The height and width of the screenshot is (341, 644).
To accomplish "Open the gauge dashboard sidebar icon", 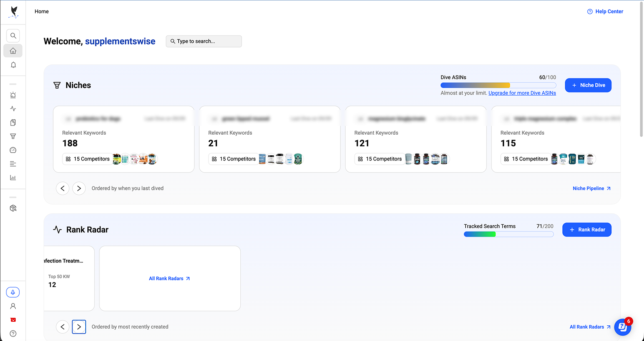I will point(13,150).
